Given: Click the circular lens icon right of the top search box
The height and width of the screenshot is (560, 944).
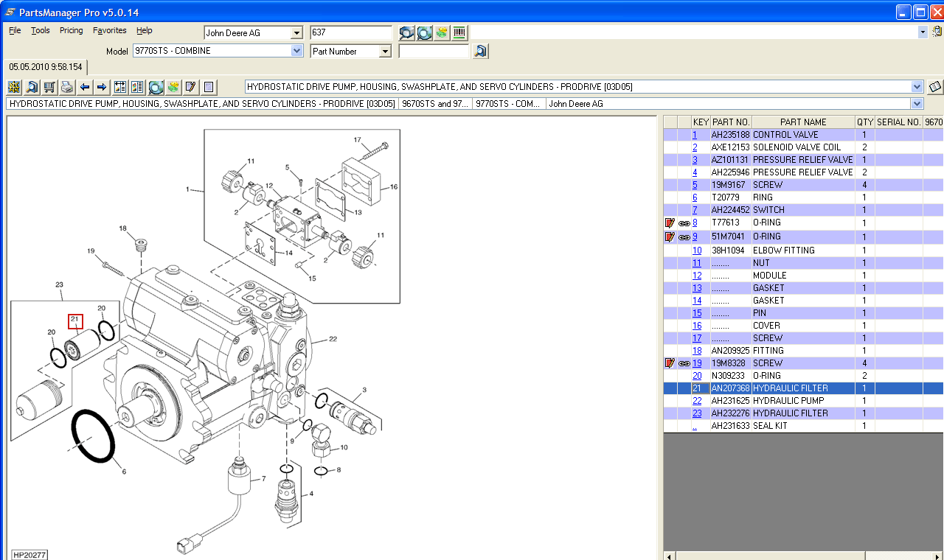Looking at the screenshot, I should (424, 32).
